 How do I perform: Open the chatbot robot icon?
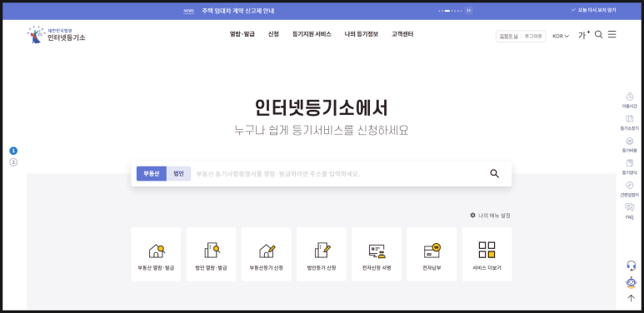click(x=631, y=283)
